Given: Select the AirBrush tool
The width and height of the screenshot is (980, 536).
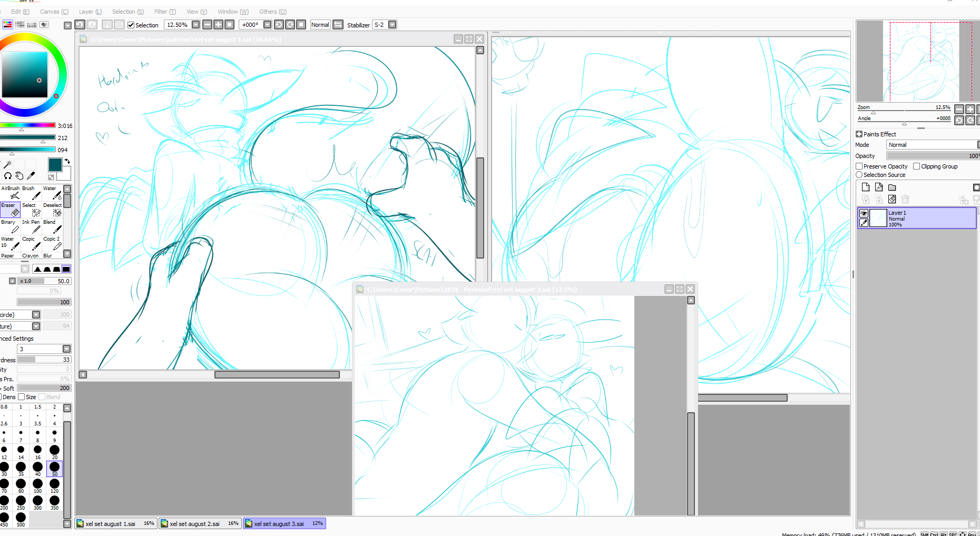Looking at the screenshot, I should tap(10, 193).
